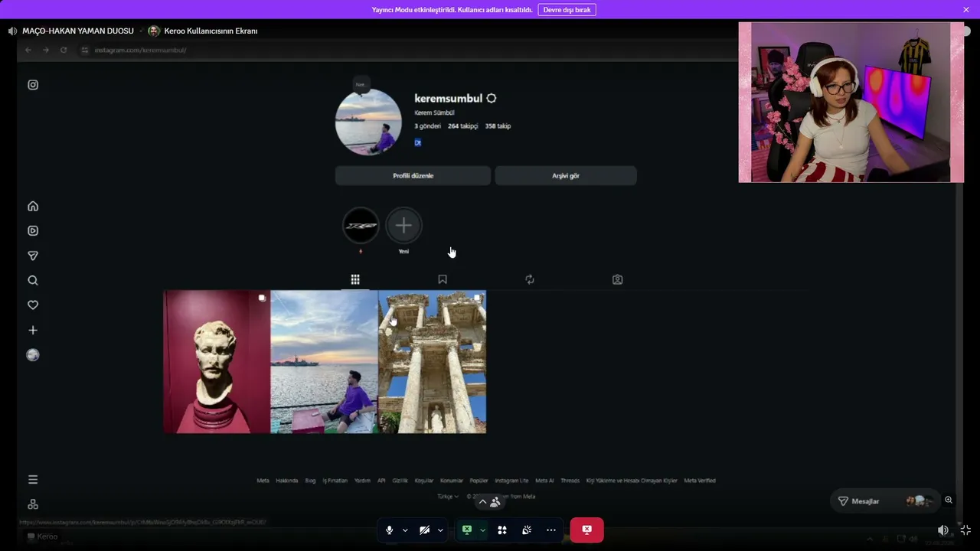Open the profile avatar in the sidebar
The height and width of the screenshot is (551, 980).
pyautogui.click(x=33, y=355)
